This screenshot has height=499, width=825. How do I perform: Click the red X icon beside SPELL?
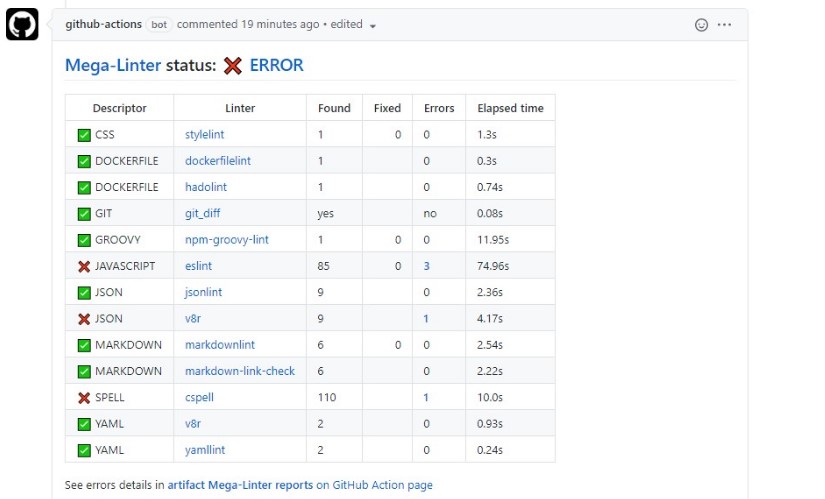point(84,397)
